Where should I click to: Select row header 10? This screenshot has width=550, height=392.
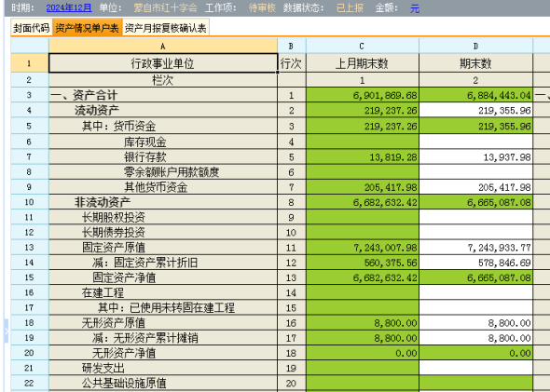pos(30,202)
